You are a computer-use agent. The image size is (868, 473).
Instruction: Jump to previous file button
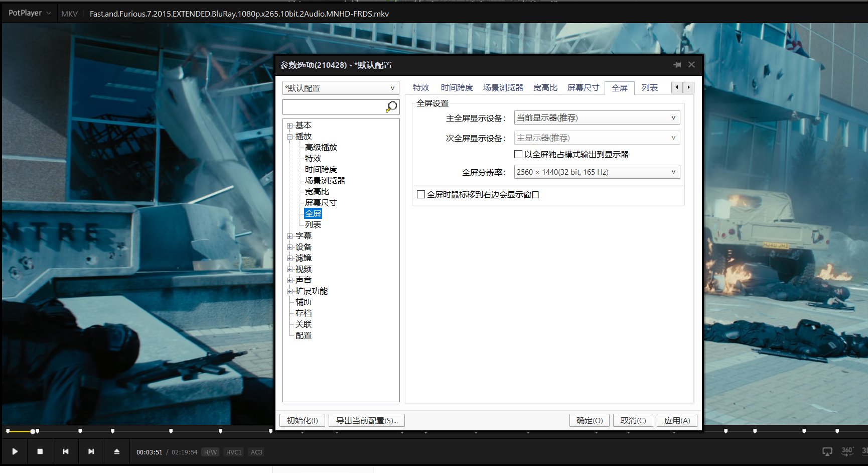pos(66,451)
